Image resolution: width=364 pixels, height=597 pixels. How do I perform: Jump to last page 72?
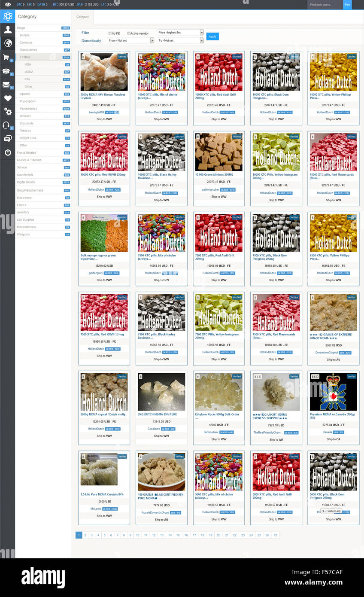coord(275,535)
